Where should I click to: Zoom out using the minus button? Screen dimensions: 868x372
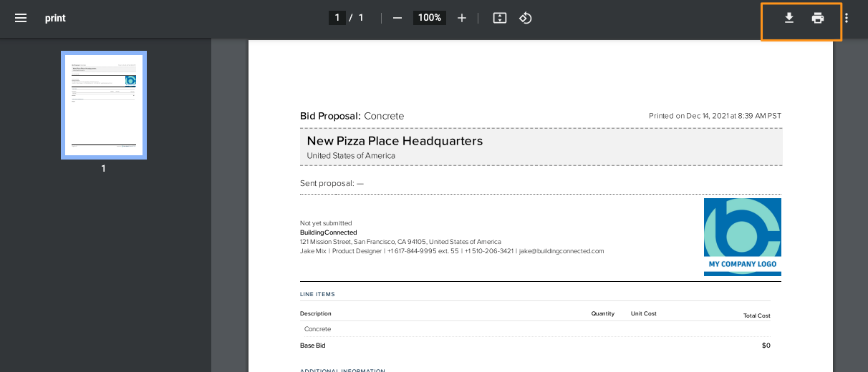click(397, 18)
